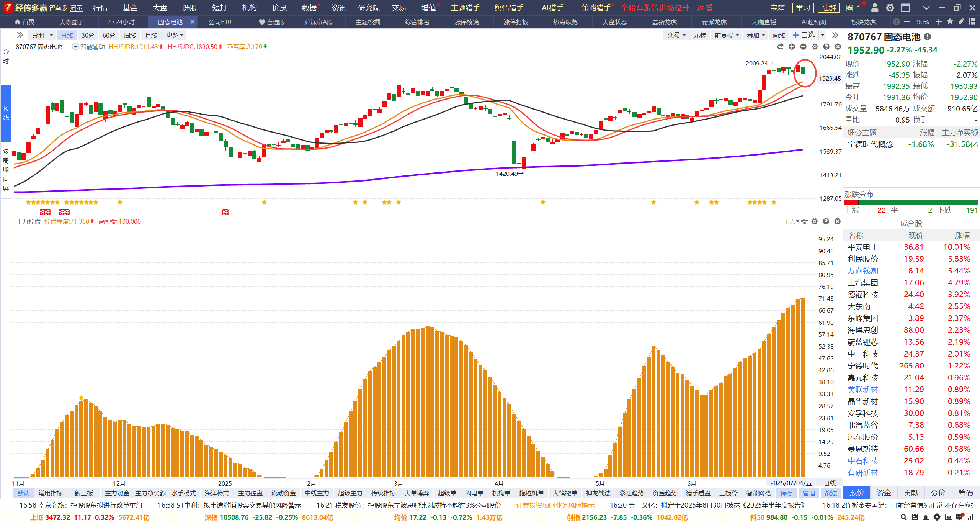Toggle the 智能辅助 indicator switch
980x524 pixels.
(75, 47)
